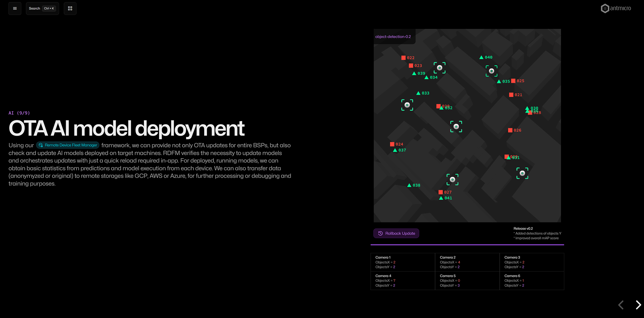Click the camera icon beside marker 034
The image size is (644, 318).
tap(439, 68)
